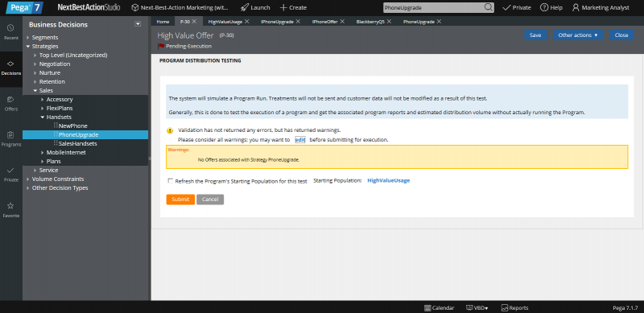
Task: Close the BlackberryQ5 tab
Action: coord(389,22)
